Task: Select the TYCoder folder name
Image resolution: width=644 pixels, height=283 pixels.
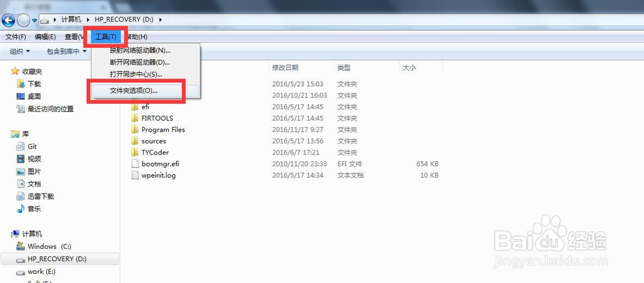Action: coord(155,152)
